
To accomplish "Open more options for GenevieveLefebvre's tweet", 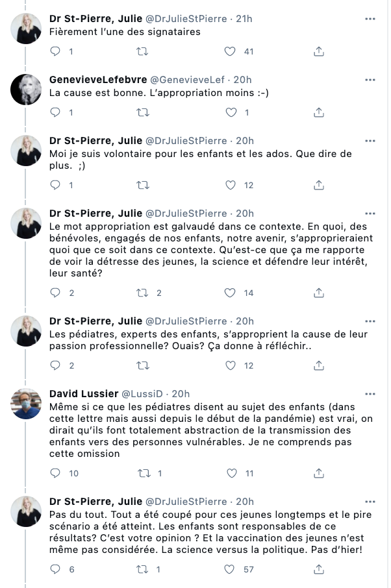I will 370,80.
